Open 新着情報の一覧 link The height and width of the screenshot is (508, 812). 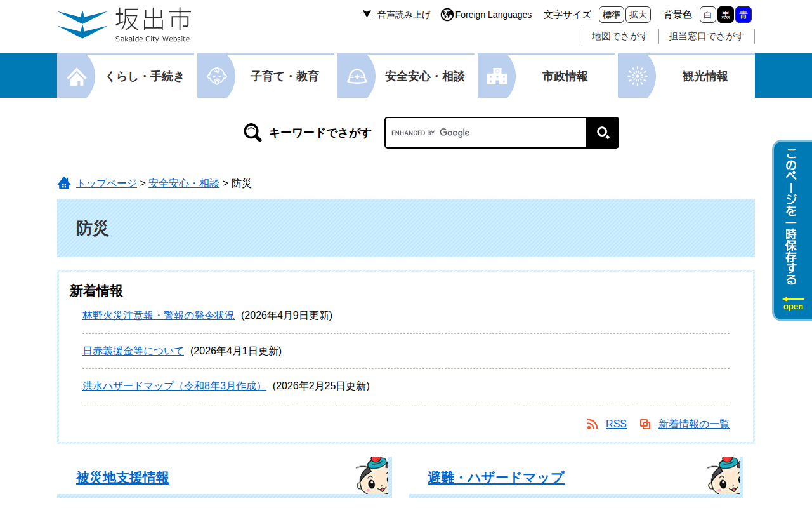click(694, 424)
